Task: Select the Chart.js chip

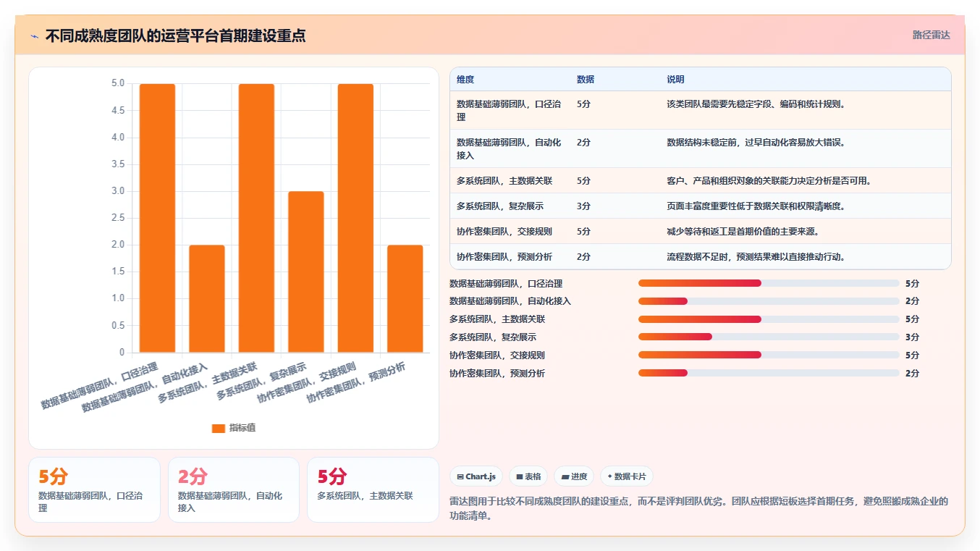Action: [x=476, y=476]
